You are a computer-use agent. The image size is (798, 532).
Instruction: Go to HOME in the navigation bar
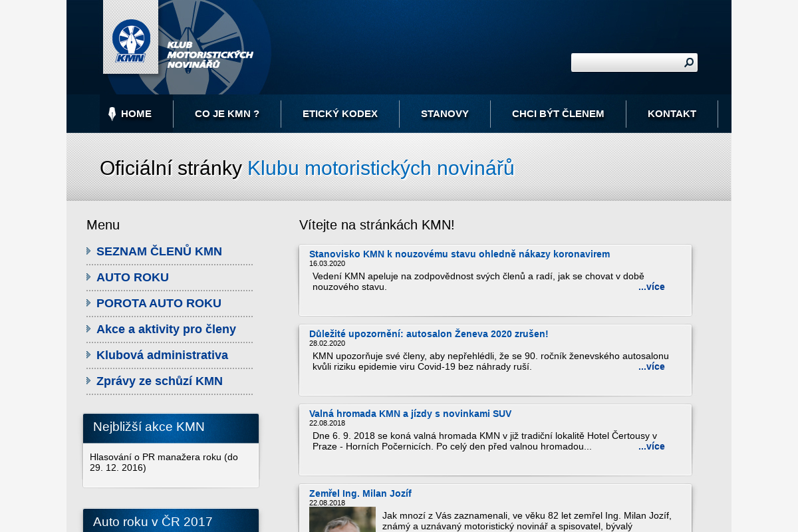[x=135, y=113]
